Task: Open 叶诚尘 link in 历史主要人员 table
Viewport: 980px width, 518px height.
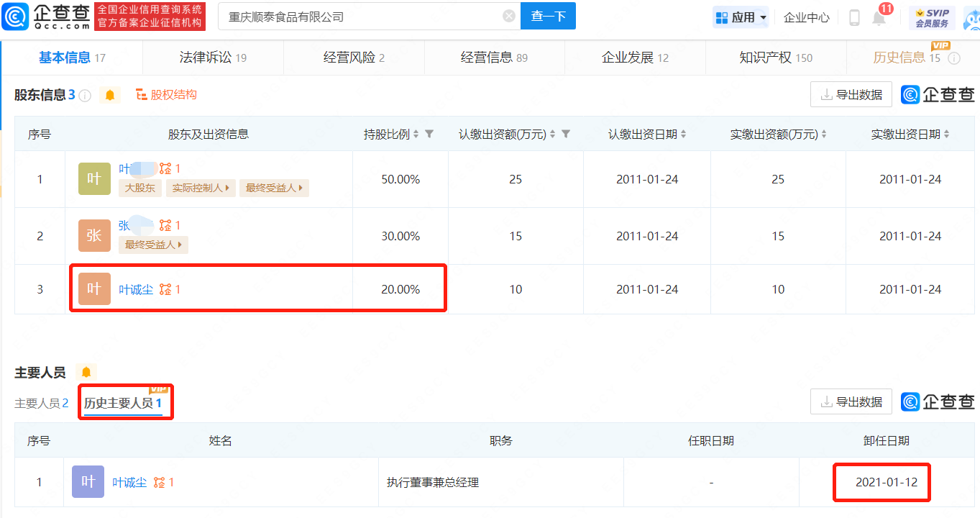Action: click(130, 482)
